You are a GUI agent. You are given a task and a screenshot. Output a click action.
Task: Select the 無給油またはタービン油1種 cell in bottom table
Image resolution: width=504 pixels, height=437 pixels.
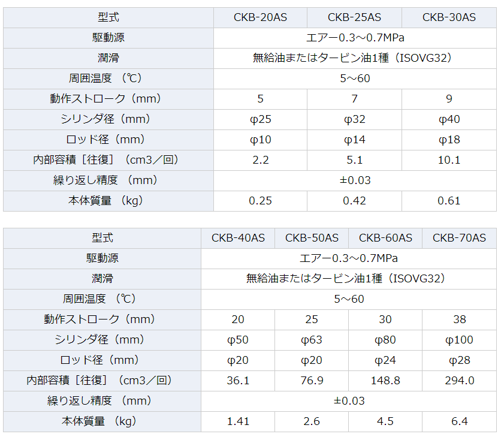(x=349, y=279)
